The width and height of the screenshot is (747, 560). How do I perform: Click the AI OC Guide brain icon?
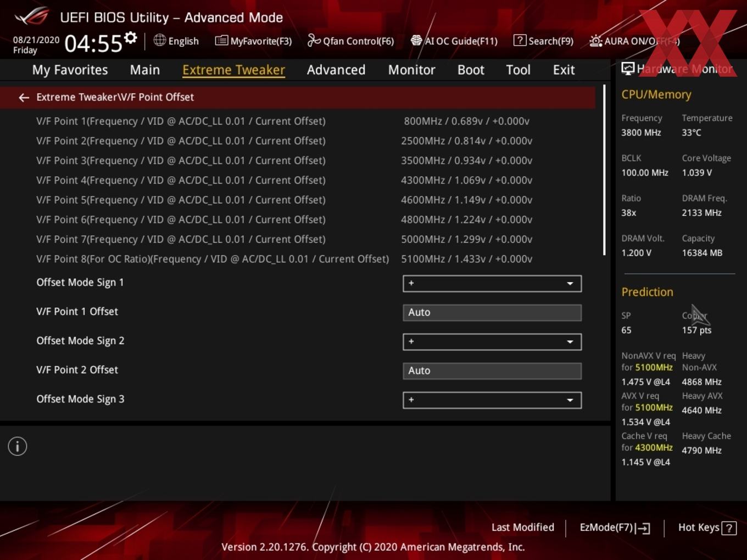coord(416,41)
